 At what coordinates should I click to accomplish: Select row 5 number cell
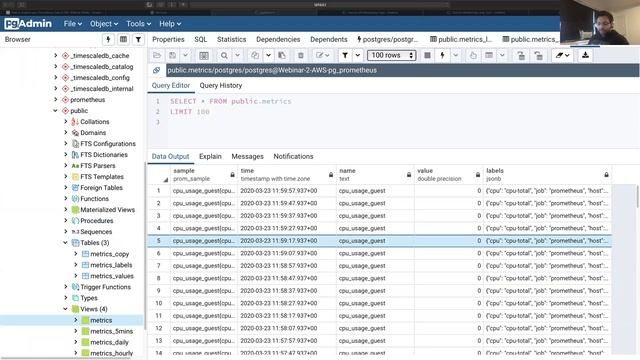(x=159, y=241)
